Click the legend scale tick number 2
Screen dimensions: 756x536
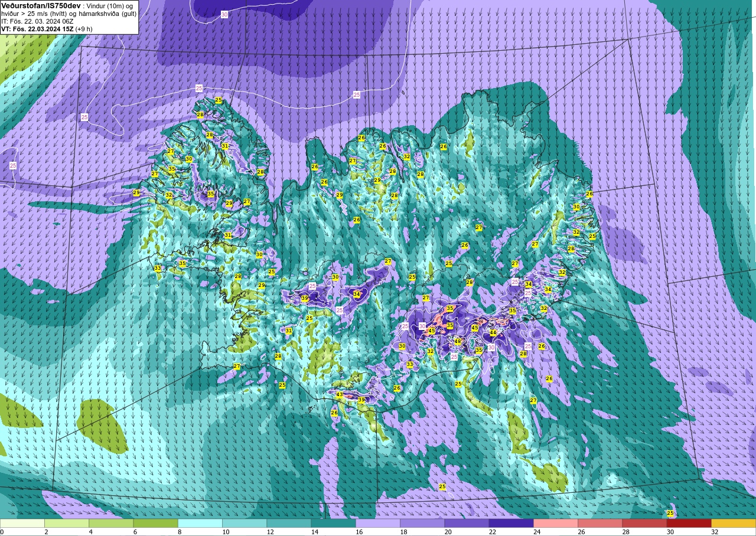[x=46, y=532]
